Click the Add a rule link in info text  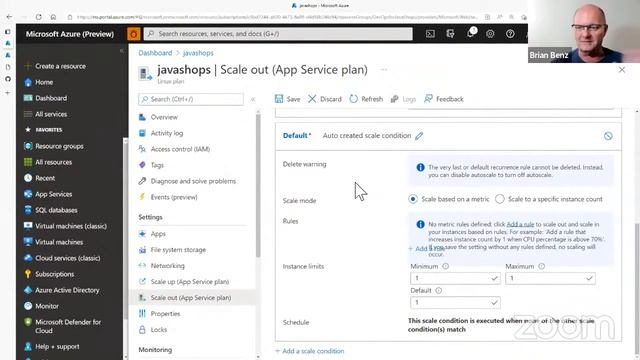[x=520, y=224]
